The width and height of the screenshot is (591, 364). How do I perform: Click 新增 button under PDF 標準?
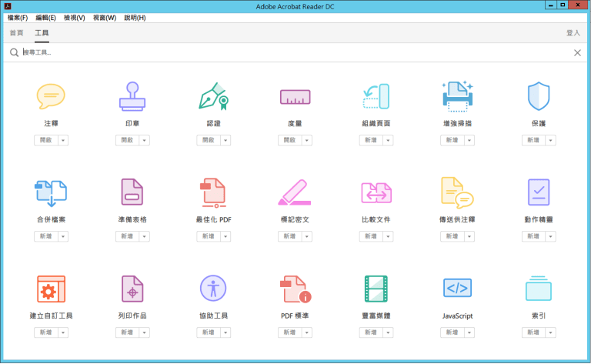(x=290, y=332)
